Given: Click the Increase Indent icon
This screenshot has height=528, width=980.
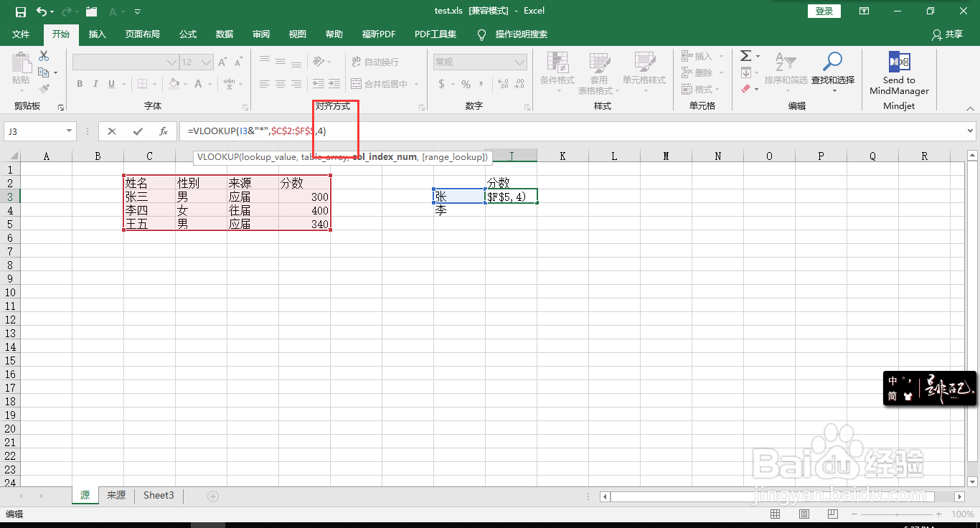Looking at the screenshot, I should 335,84.
